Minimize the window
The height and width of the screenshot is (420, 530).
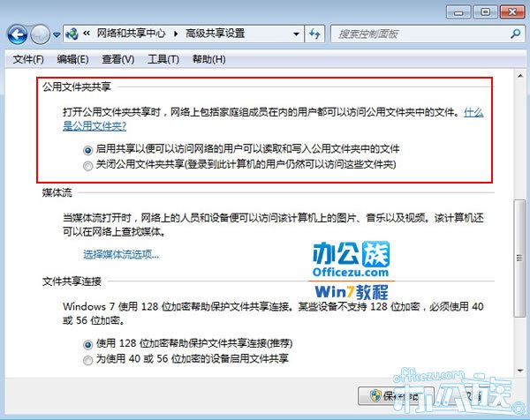tap(458, 12)
